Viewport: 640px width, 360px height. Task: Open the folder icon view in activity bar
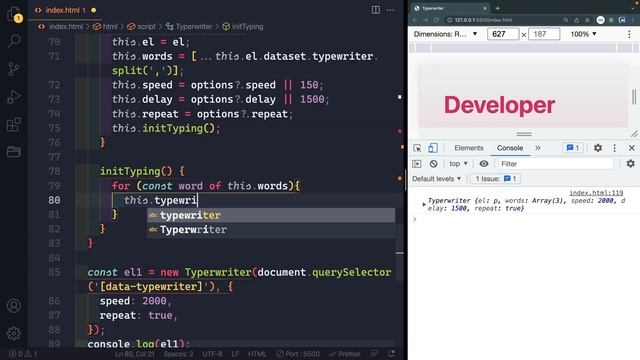(14, 152)
